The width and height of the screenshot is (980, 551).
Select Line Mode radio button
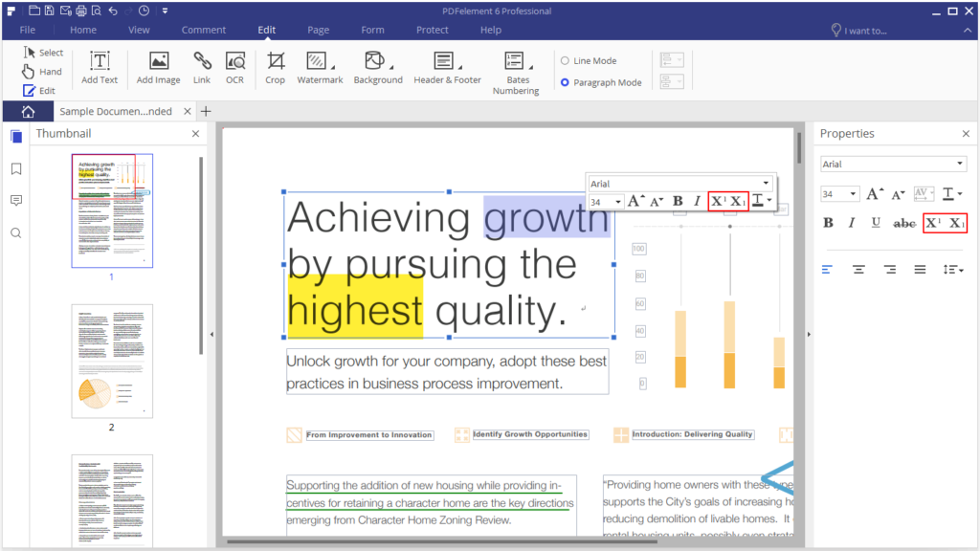tap(565, 61)
